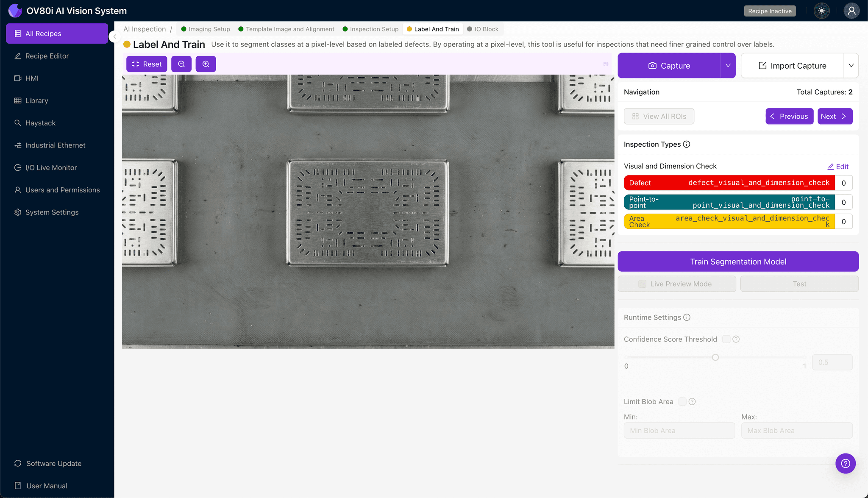The width and height of the screenshot is (868, 498).
Task: Open the I/O Live Monitor page
Action: (x=50, y=167)
